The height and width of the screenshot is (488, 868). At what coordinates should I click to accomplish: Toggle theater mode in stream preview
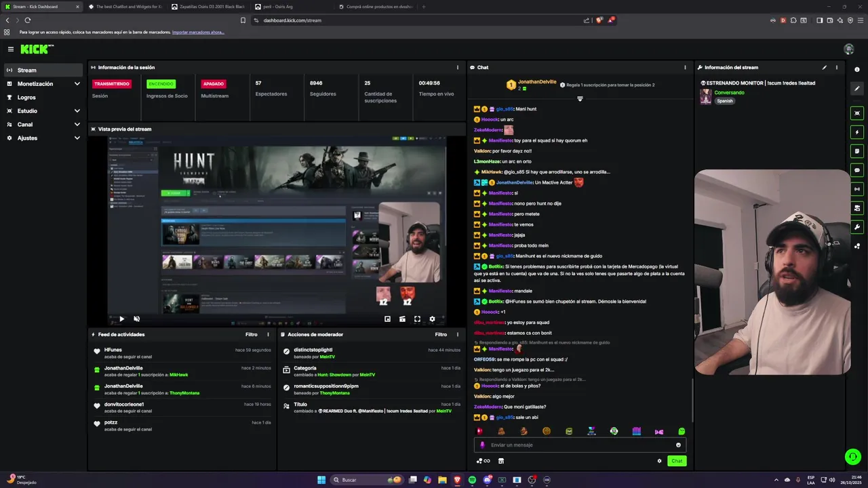[402, 319]
